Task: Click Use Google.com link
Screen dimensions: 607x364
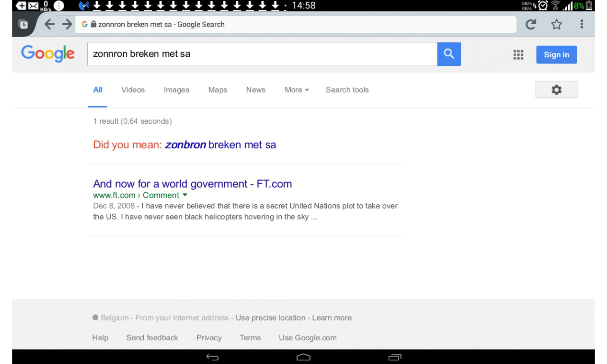Action: click(x=308, y=338)
